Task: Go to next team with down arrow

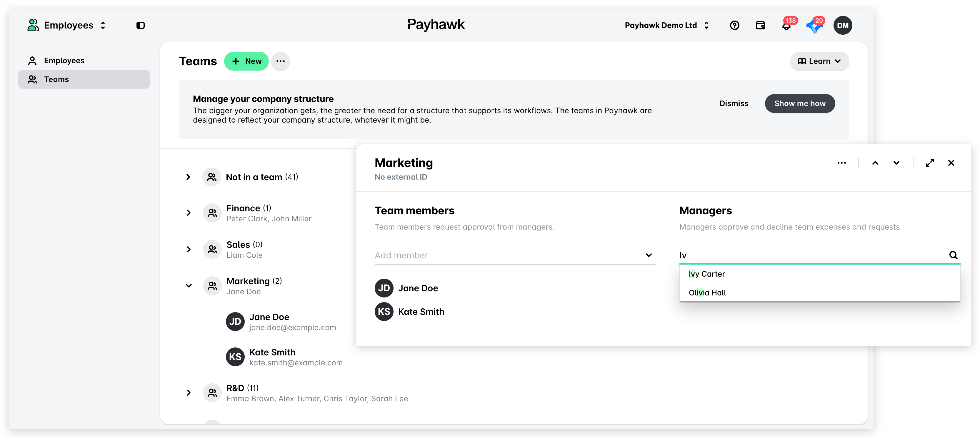Action: tap(896, 163)
